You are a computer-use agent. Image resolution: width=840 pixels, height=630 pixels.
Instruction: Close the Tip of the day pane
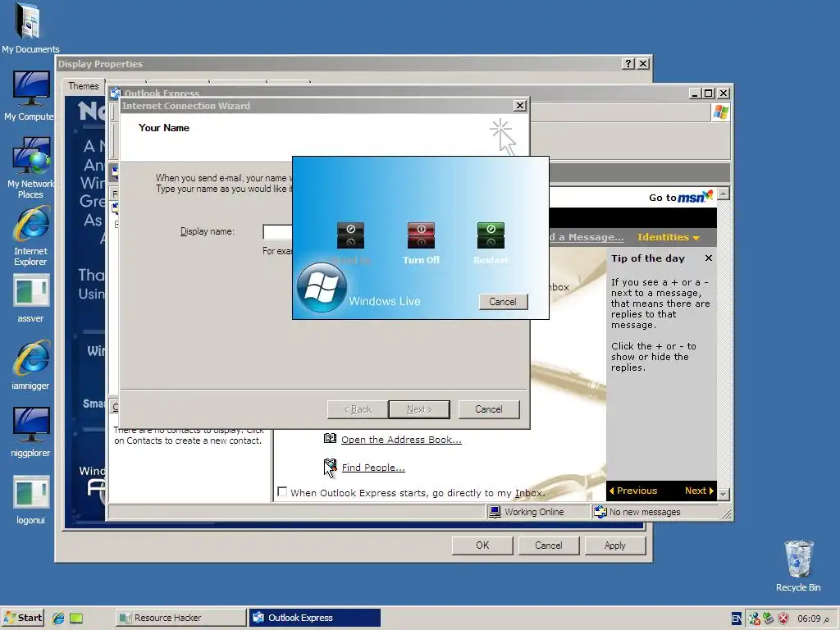[708, 258]
